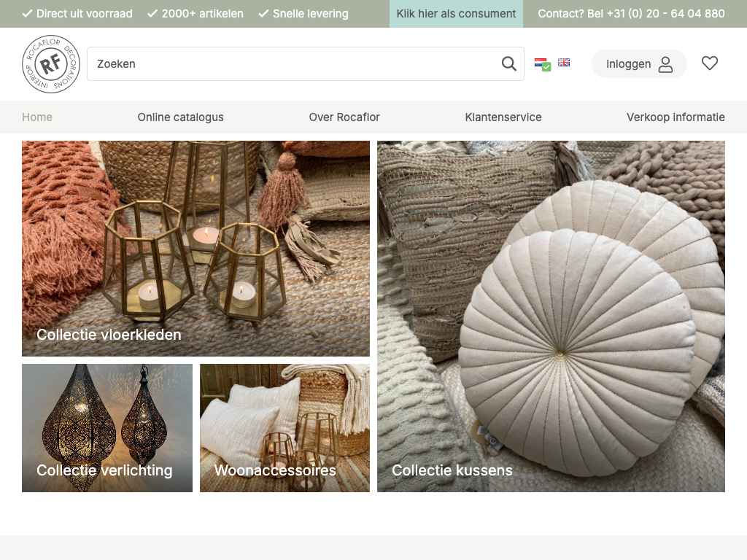747x560 pixels.
Task: Open the Verkoop informatie menu item
Action: 676,117
